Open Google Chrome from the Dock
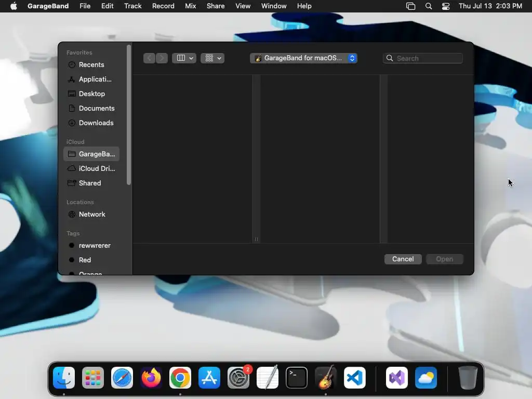Image resolution: width=532 pixels, height=399 pixels. pos(180,378)
